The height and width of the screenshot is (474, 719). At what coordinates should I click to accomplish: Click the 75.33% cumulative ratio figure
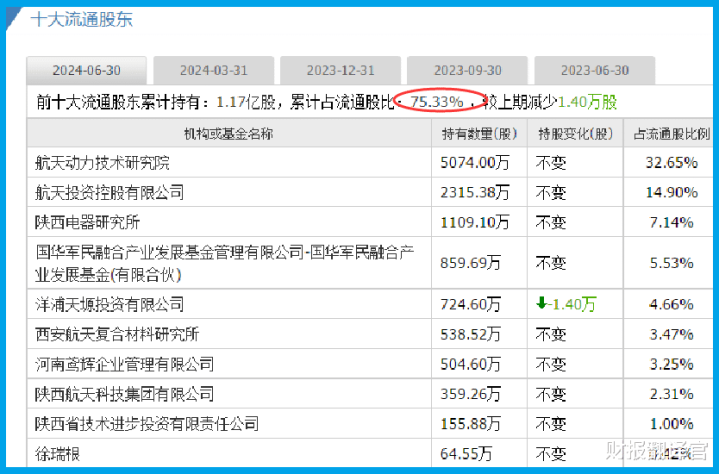pos(437,102)
